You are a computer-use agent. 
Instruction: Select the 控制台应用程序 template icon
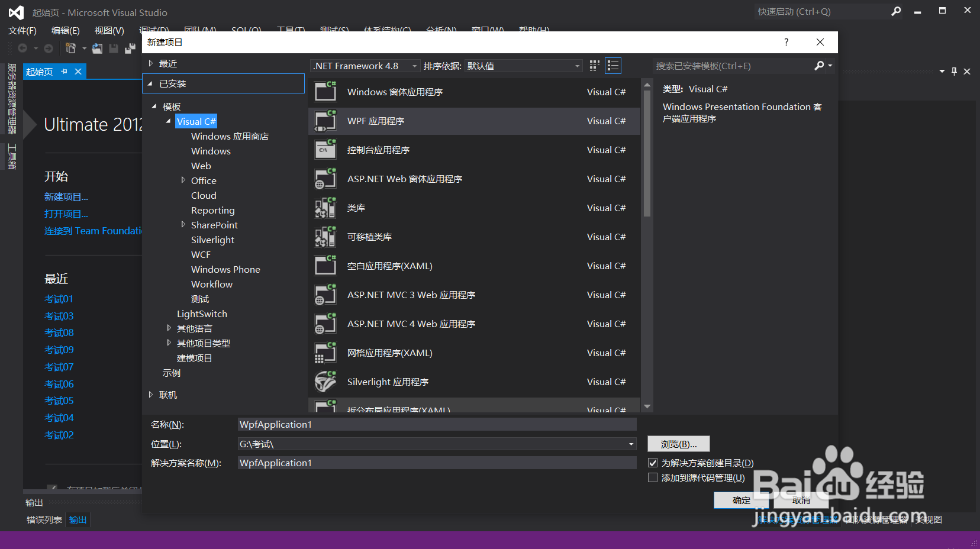(x=325, y=150)
